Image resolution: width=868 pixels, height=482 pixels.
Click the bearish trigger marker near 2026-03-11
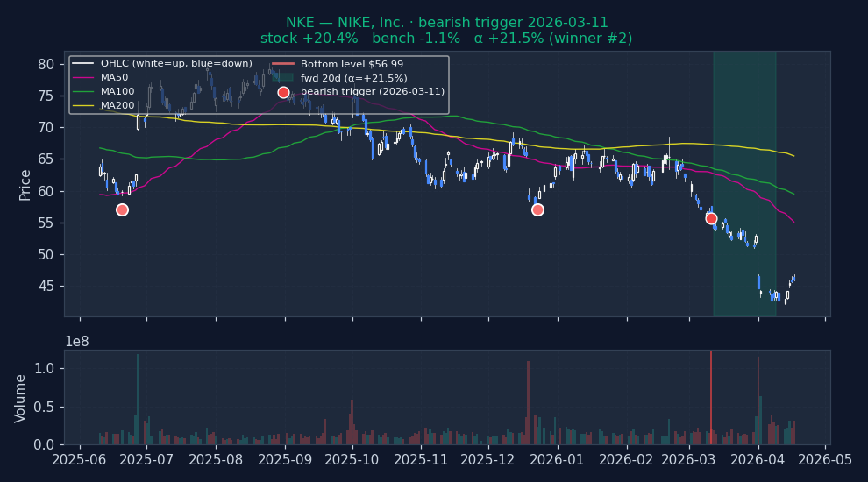tap(711, 218)
